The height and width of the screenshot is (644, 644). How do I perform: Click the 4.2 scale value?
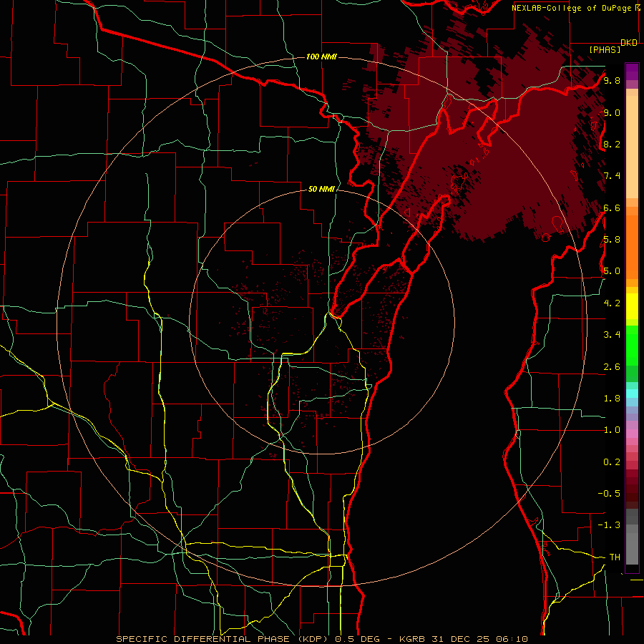pos(612,303)
